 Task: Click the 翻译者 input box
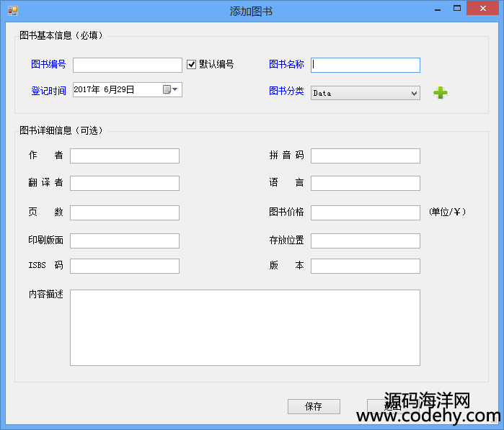tap(124, 183)
